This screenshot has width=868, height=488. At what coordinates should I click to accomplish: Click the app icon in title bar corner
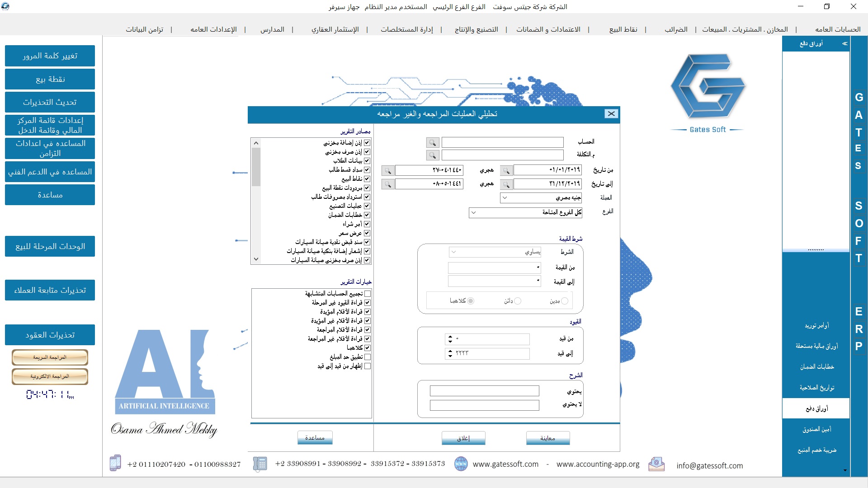pyautogui.click(x=5, y=6)
